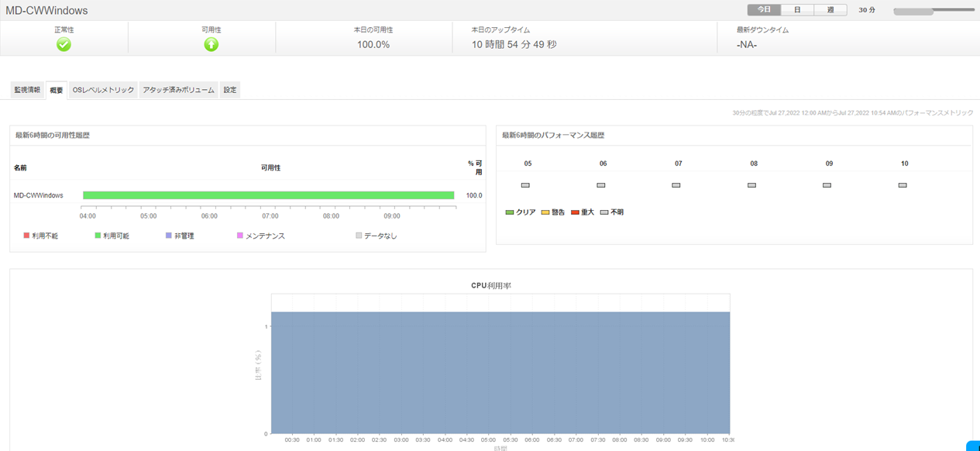Click the MD-CWWindows green availability bar

point(268,195)
